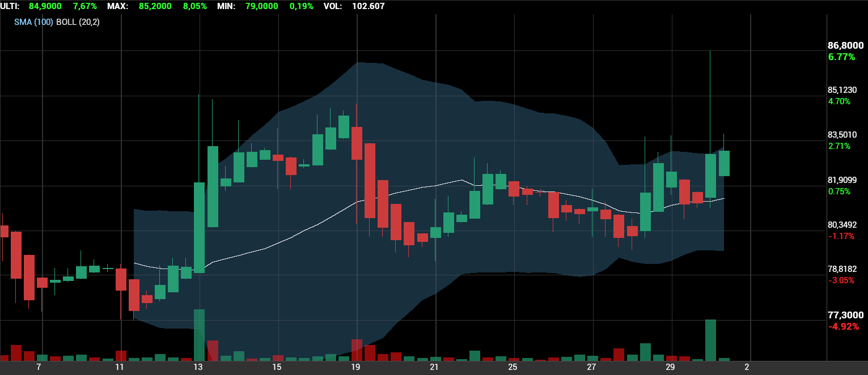Click date label 19 on time axis
Image resolution: width=868 pixels, height=375 pixels.
tap(355, 368)
